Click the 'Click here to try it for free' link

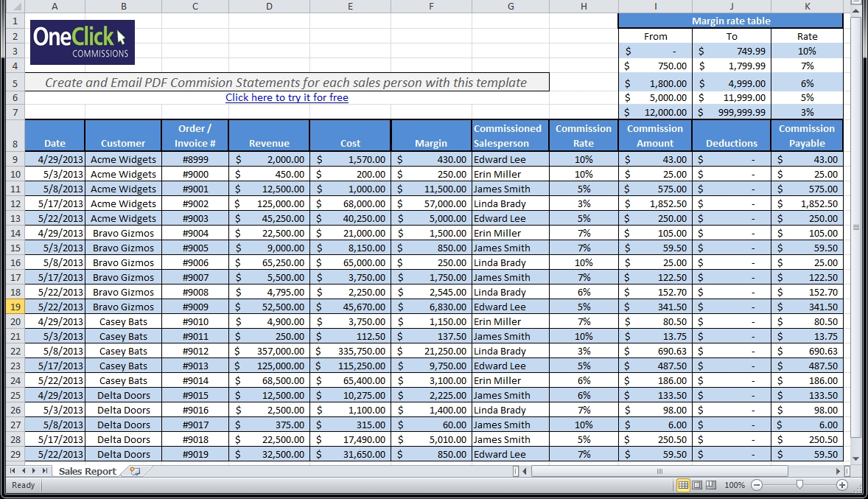tap(287, 97)
